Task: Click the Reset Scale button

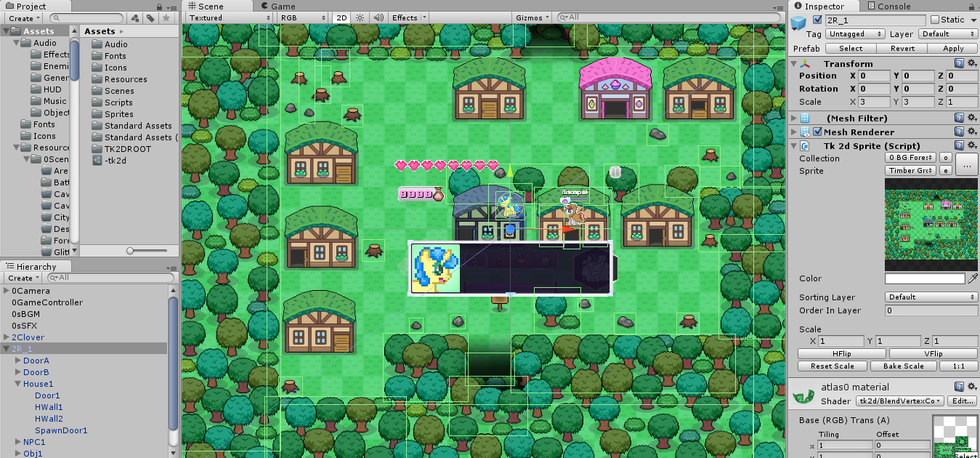Action: (x=833, y=366)
